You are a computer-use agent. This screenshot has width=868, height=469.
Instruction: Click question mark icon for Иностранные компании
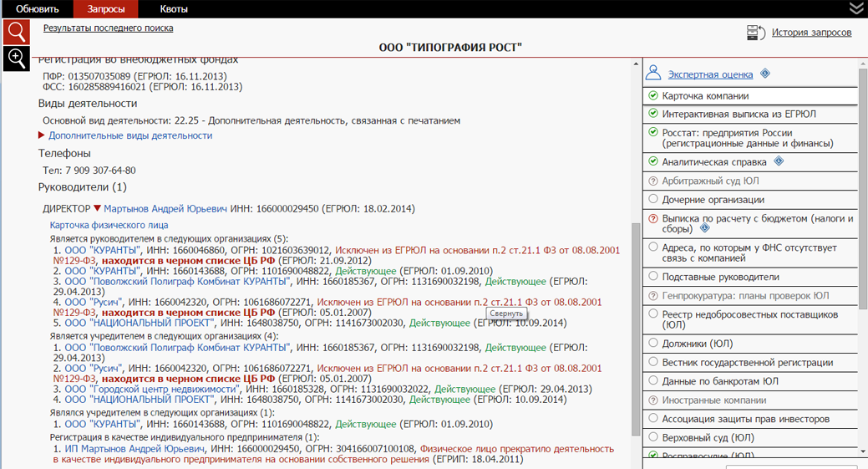pyautogui.click(x=653, y=400)
